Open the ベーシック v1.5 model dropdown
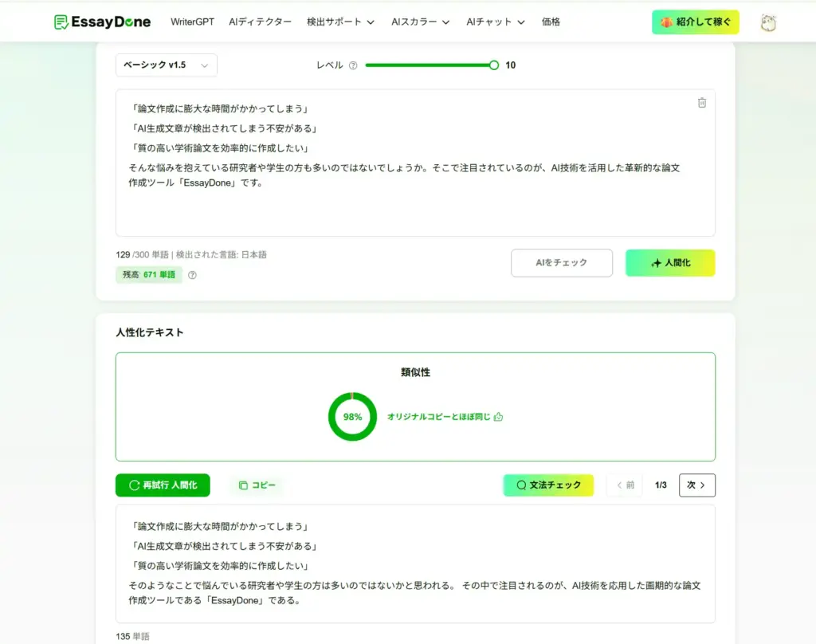Screen dimensions: 816x644 [166, 65]
